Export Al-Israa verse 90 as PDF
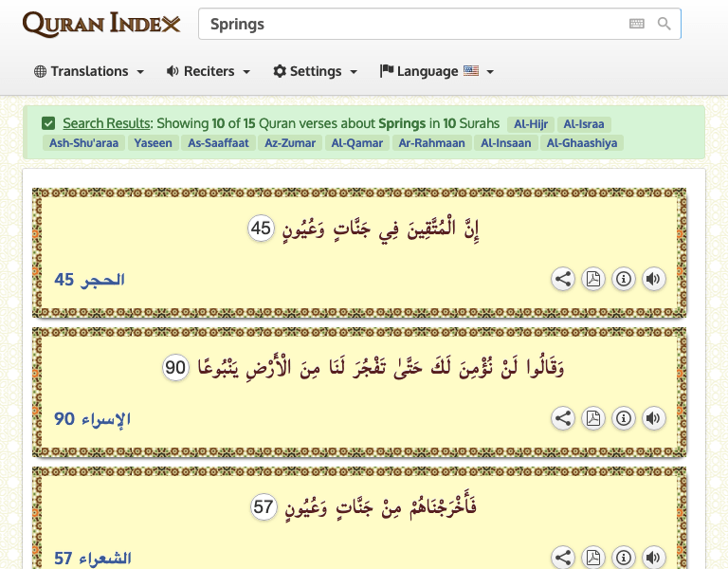Viewport: 728px width, 569px height. tap(593, 418)
